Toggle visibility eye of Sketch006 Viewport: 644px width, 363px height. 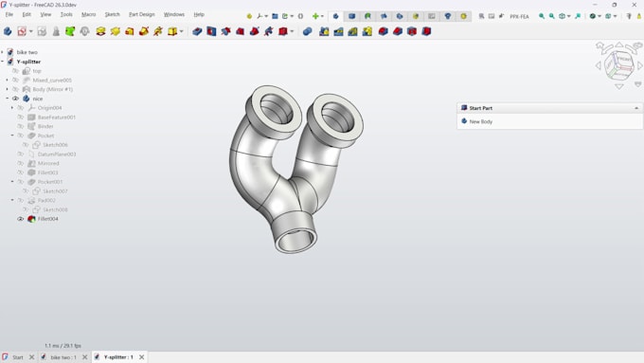point(26,145)
